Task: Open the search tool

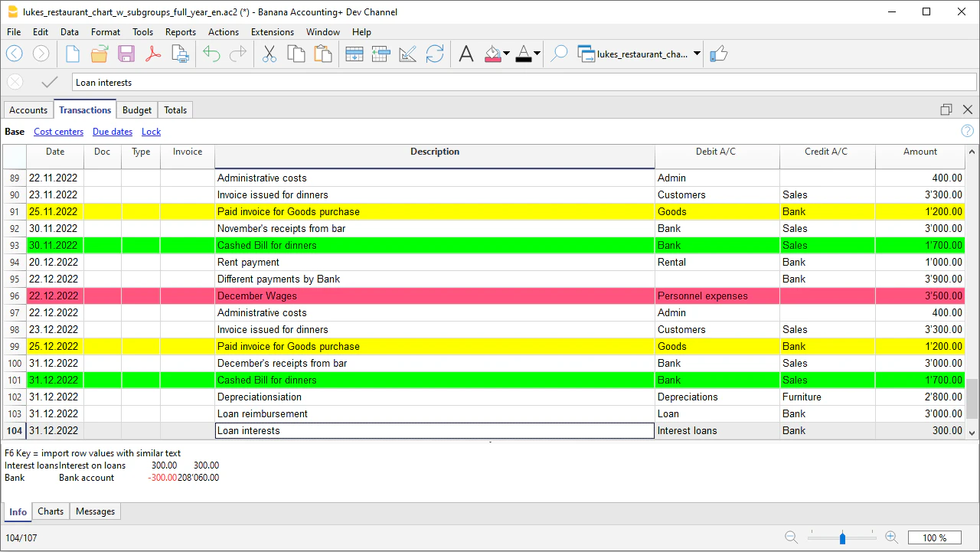Action: click(x=558, y=54)
